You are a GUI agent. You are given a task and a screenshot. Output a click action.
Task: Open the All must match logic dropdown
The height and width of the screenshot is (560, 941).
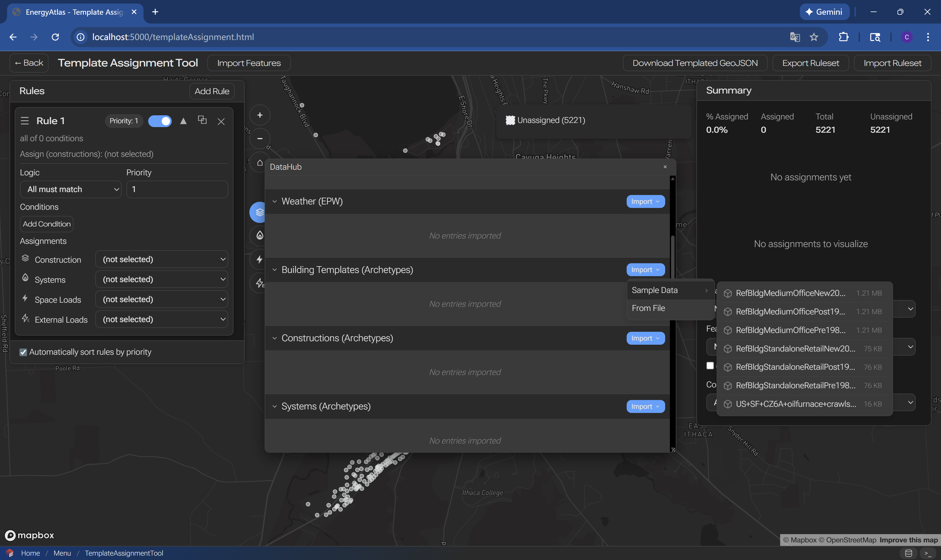pyautogui.click(x=71, y=189)
